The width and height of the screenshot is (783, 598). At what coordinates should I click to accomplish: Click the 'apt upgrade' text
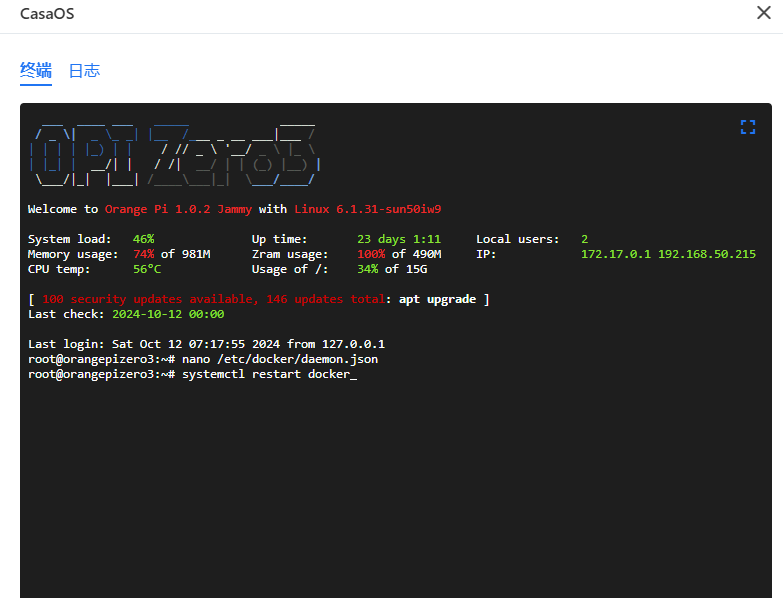click(x=437, y=299)
